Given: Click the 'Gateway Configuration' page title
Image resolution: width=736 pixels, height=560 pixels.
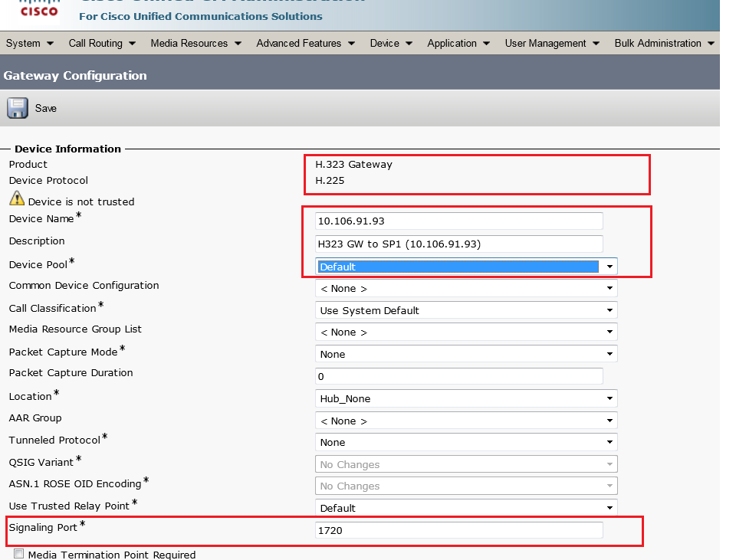Looking at the screenshot, I should 75,76.
